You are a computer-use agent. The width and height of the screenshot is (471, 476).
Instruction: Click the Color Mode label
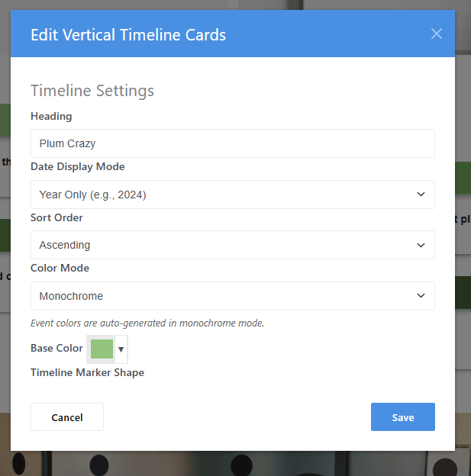click(x=60, y=268)
